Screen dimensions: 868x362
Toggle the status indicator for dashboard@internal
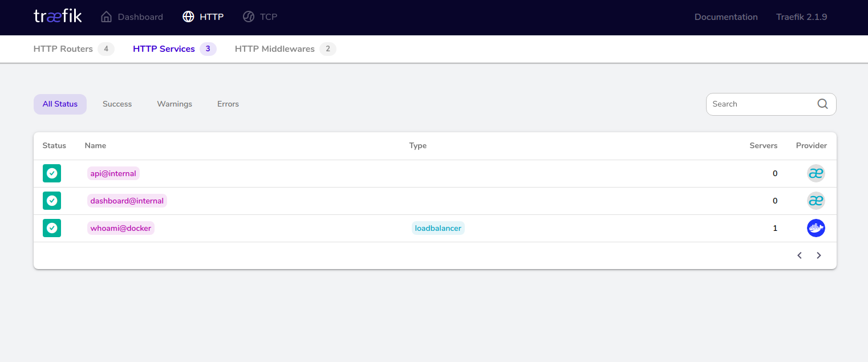click(52, 200)
